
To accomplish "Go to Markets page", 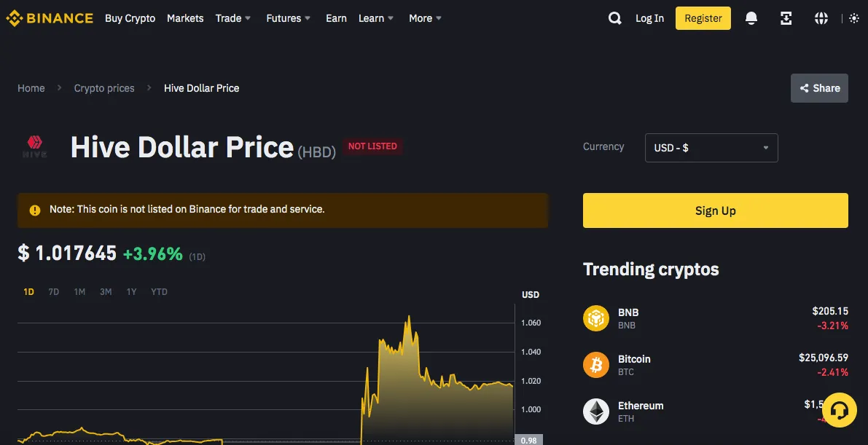I will [185, 18].
